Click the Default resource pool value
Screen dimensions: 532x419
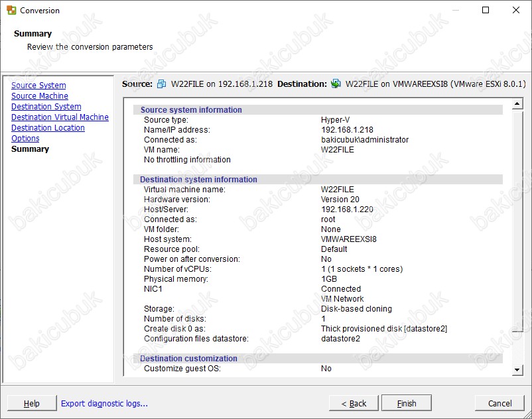pyautogui.click(x=334, y=249)
